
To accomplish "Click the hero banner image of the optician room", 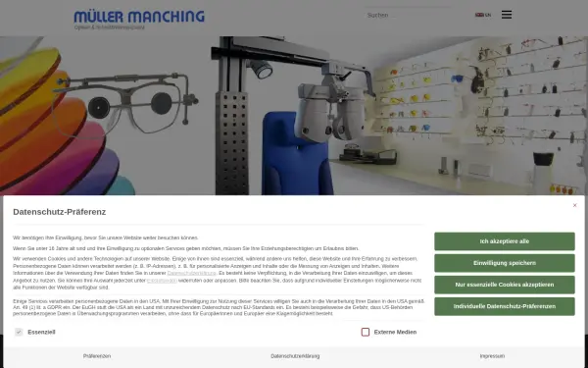I will coord(294,116).
